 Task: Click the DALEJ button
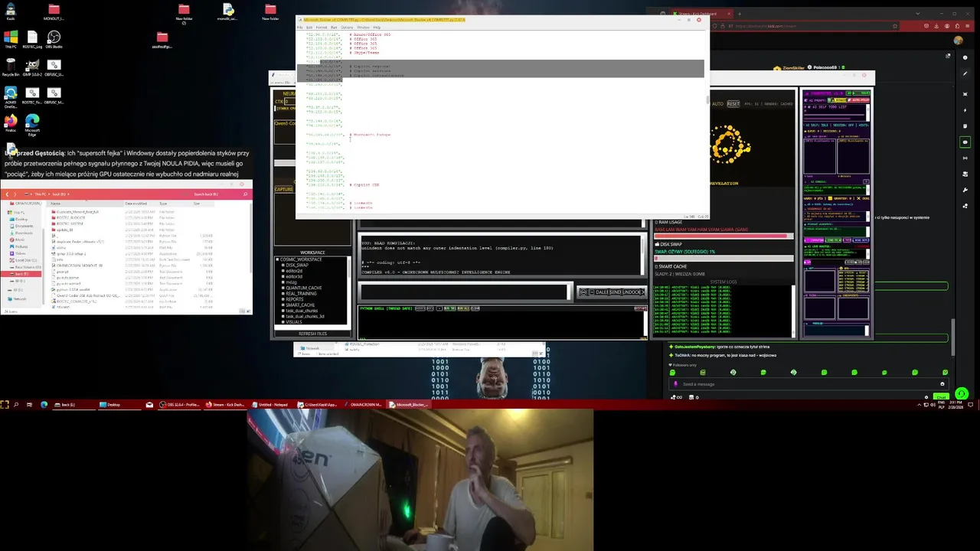tap(603, 292)
